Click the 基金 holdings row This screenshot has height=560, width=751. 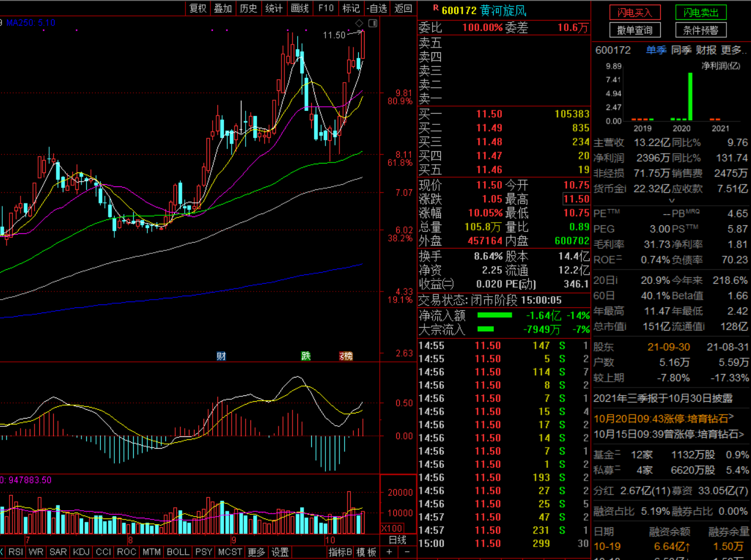(671, 454)
